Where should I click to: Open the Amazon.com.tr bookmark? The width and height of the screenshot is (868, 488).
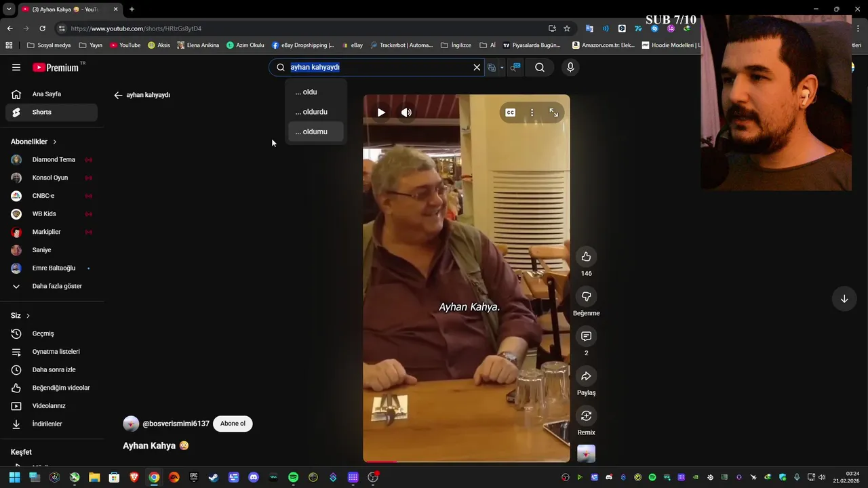tap(604, 45)
